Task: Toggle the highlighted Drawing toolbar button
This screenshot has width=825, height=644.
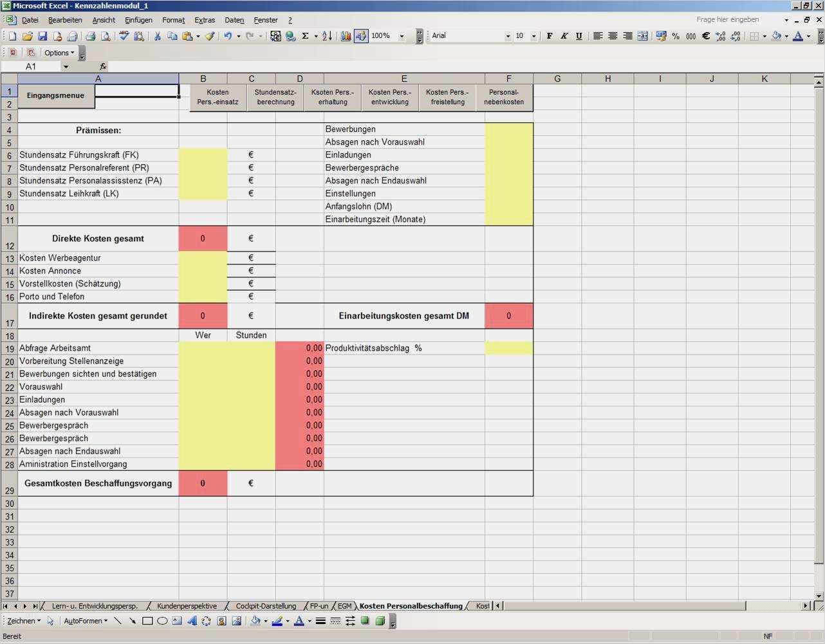Action: (x=361, y=37)
